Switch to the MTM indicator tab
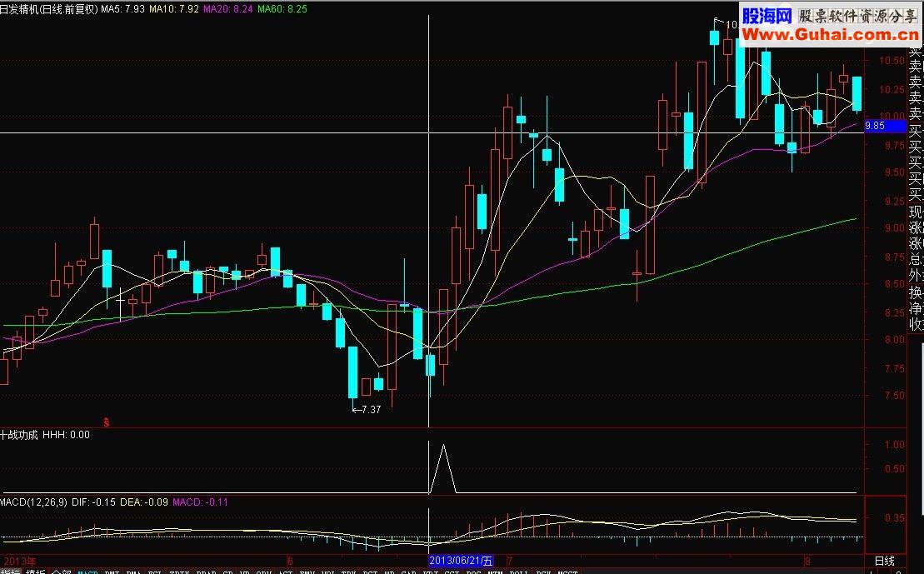The height and width of the screenshot is (574, 924). pyautogui.click(x=494, y=572)
